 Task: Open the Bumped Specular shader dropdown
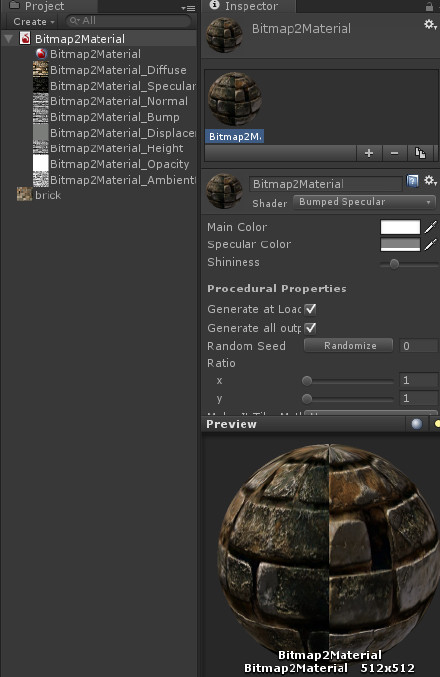364,202
